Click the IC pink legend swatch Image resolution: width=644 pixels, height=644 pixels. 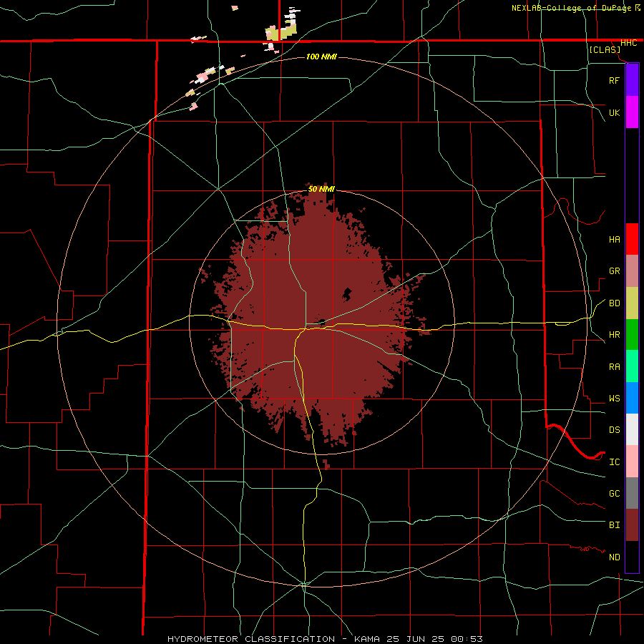[632, 462]
